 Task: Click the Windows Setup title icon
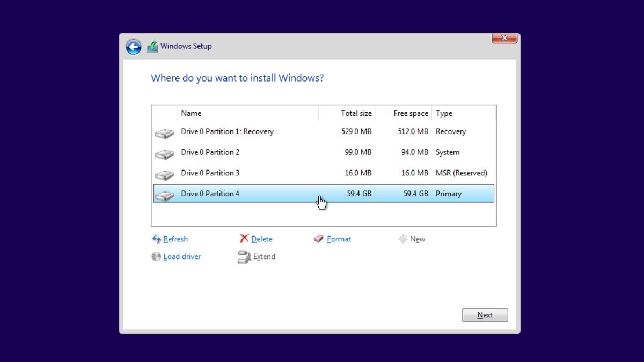152,47
